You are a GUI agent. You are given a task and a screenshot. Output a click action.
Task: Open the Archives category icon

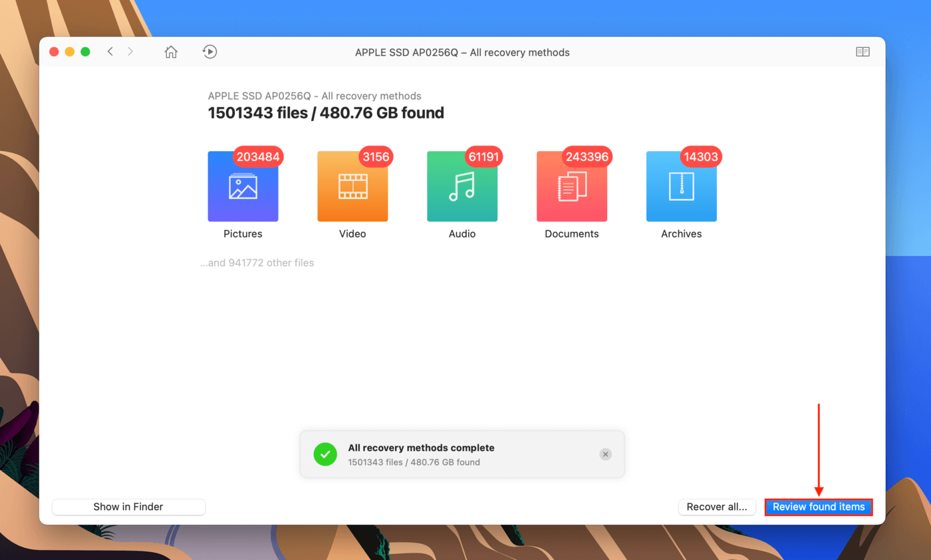point(682,186)
